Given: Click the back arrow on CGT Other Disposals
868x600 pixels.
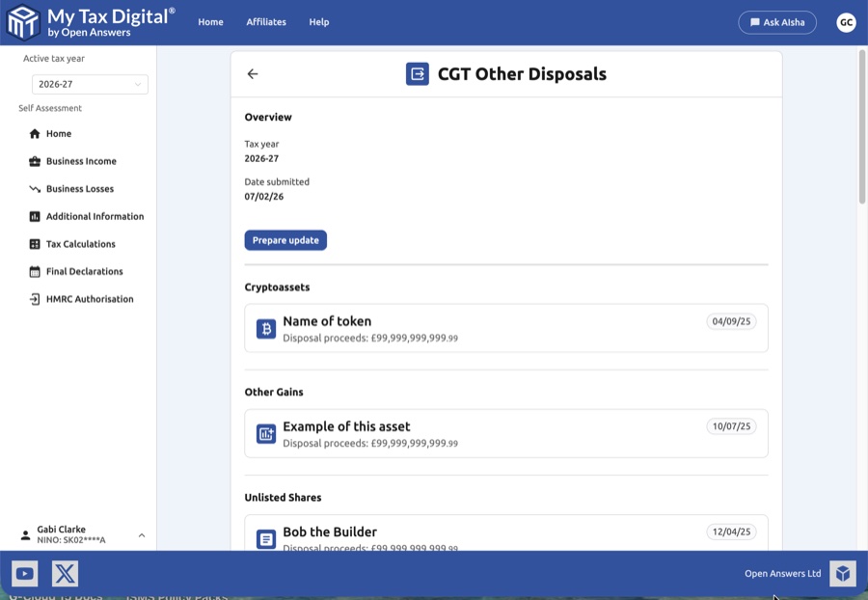Looking at the screenshot, I should (x=253, y=73).
